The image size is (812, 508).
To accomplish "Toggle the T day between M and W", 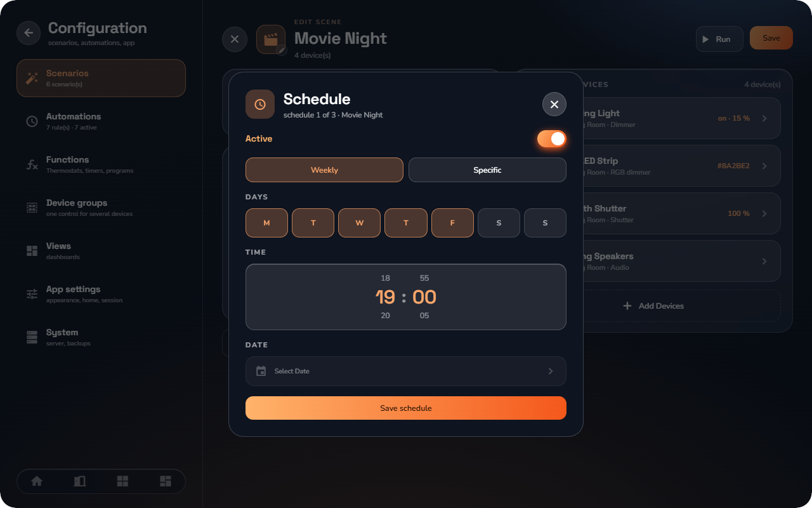I will [313, 223].
